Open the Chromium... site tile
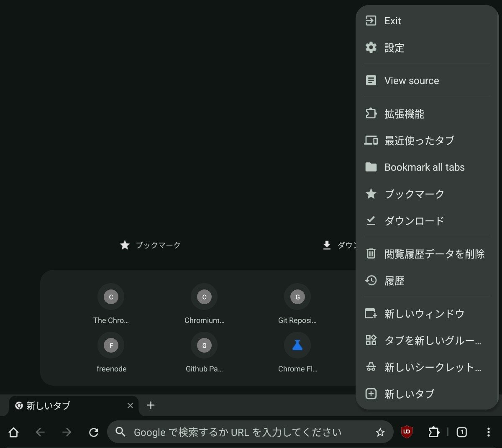This screenshot has height=448, width=502. pos(204,304)
